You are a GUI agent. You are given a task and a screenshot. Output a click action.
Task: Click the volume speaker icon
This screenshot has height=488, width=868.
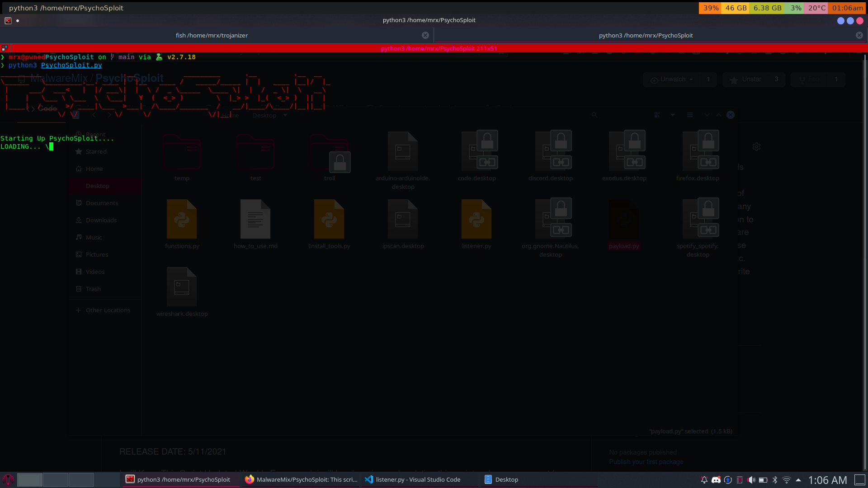[751, 480]
